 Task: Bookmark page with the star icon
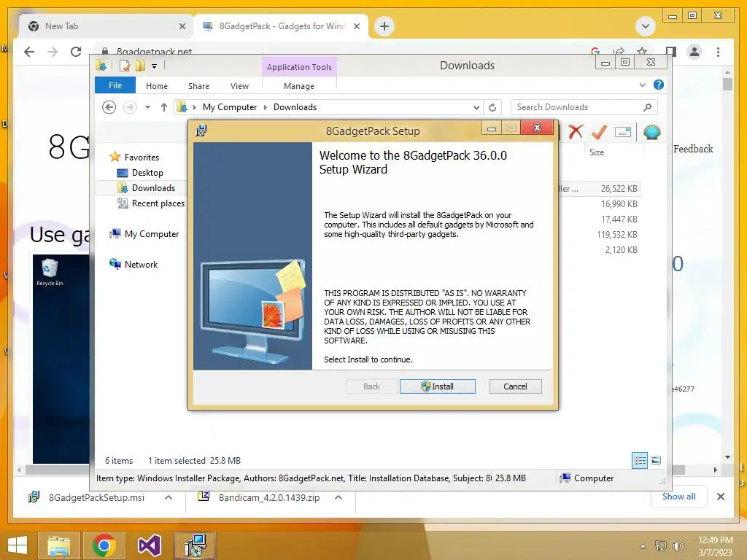point(642,50)
